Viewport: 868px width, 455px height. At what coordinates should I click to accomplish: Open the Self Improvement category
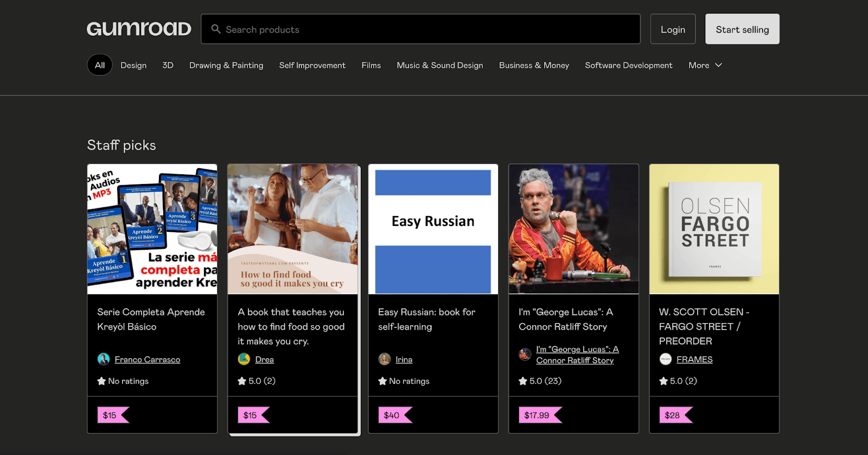(312, 65)
